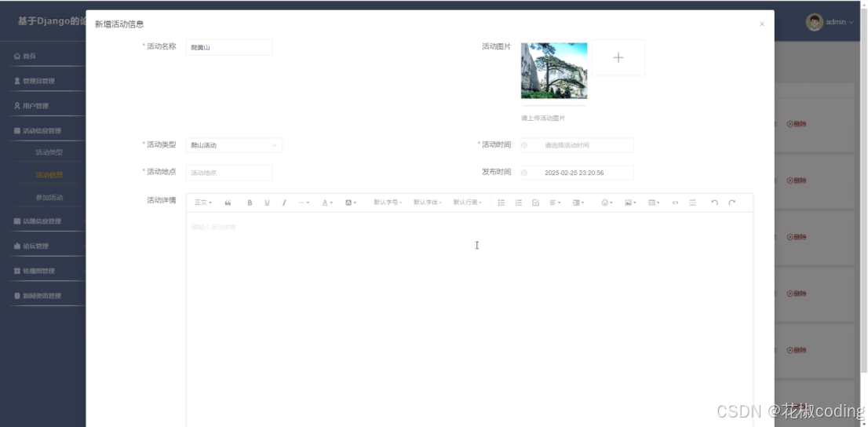Image resolution: width=868 pixels, height=427 pixels.
Task: Expand 话题信息管理 in the sidebar
Action: (x=43, y=221)
